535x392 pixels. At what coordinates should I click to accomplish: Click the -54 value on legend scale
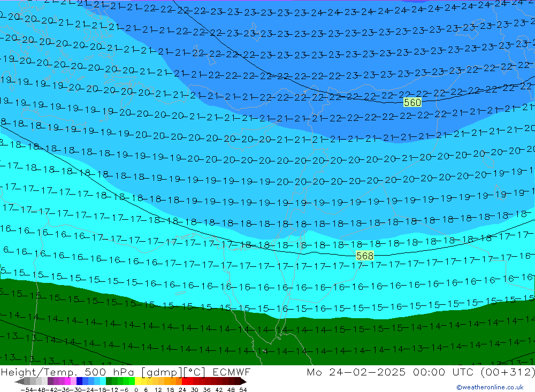coord(27,390)
